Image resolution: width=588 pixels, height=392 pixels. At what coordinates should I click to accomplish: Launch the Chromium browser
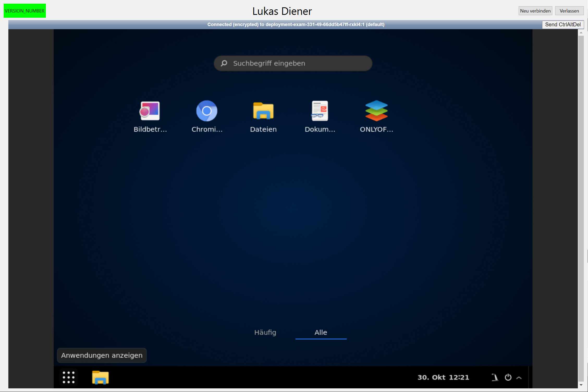[x=207, y=116]
